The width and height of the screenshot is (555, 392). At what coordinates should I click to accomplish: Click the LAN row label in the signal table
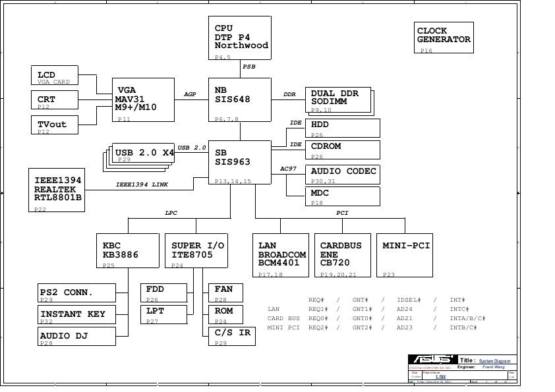(x=274, y=309)
